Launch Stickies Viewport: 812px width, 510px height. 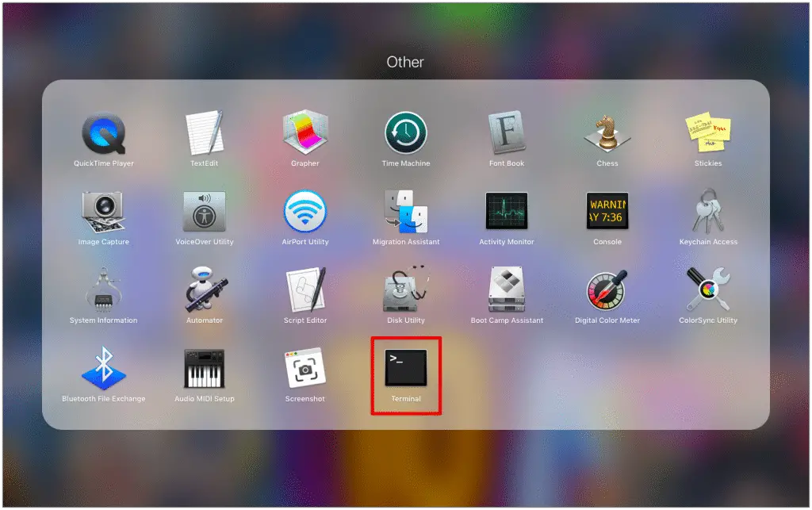(x=707, y=135)
